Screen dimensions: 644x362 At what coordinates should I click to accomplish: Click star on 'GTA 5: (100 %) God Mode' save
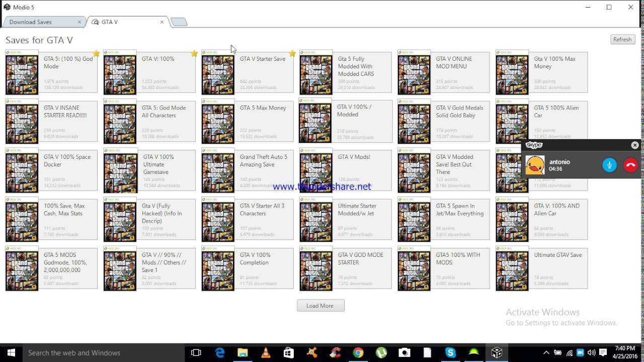[x=96, y=54]
